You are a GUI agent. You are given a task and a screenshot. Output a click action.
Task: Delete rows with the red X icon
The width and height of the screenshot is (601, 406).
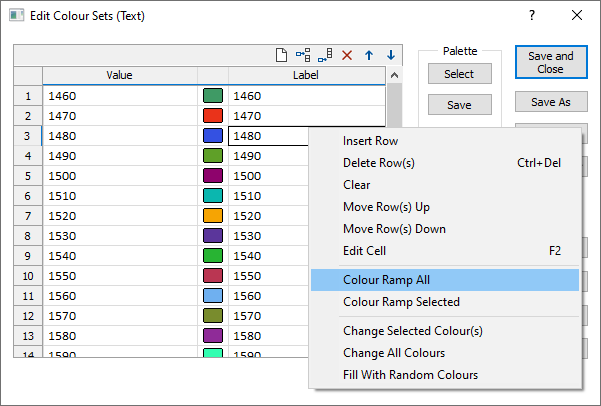[347, 55]
